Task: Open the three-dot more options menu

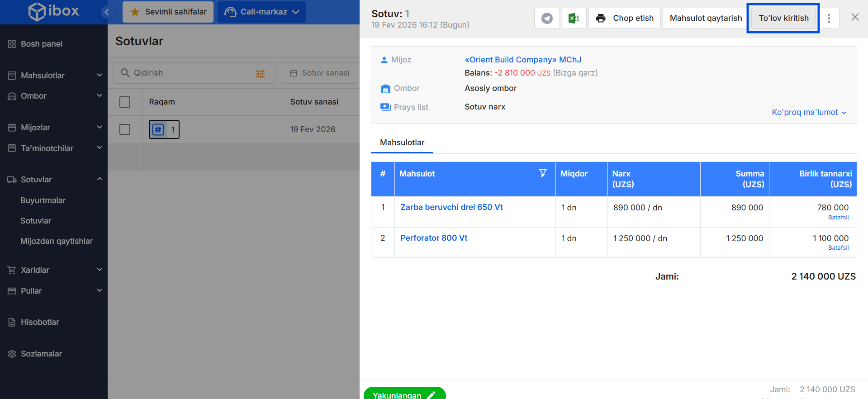Action: [x=829, y=19]
